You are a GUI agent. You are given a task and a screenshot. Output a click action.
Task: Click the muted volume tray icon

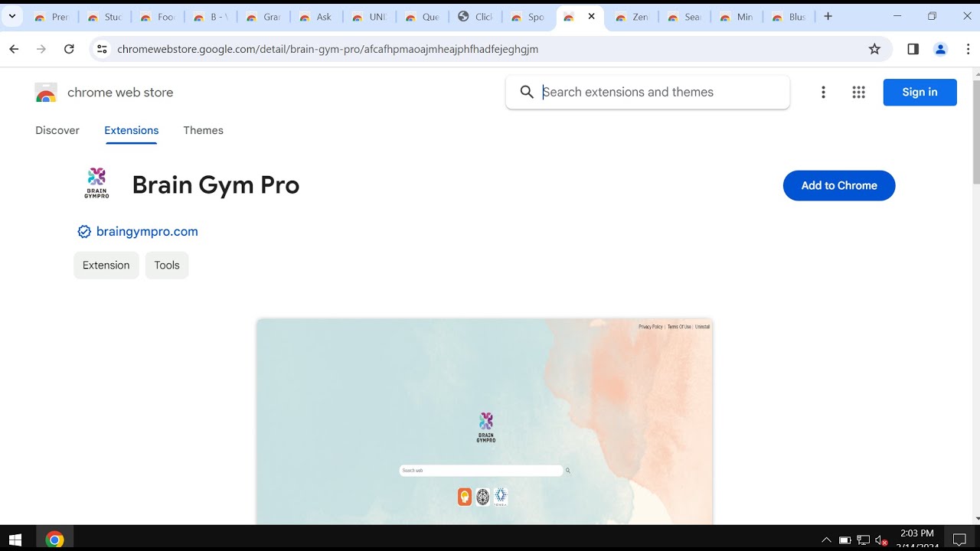click(881, 540)
